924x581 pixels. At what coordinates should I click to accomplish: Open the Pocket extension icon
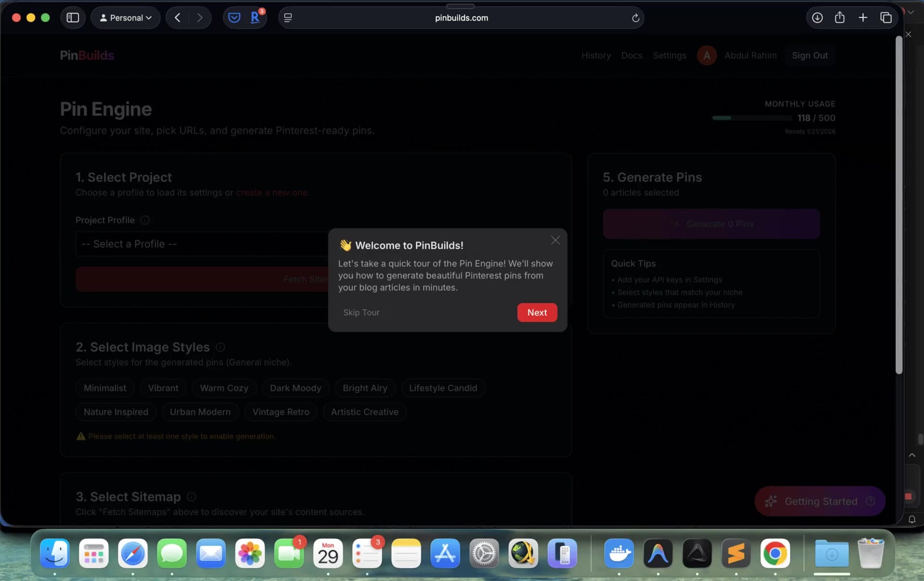click(234, 18)
